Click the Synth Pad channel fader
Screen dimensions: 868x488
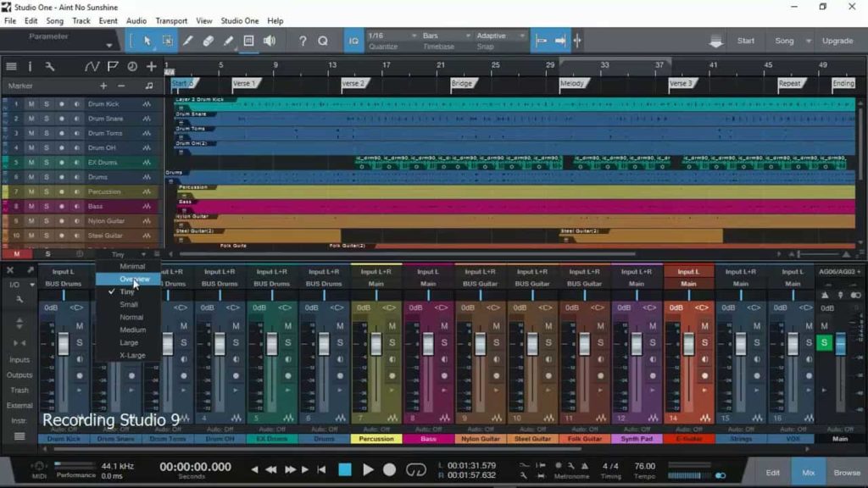[636, 345]
